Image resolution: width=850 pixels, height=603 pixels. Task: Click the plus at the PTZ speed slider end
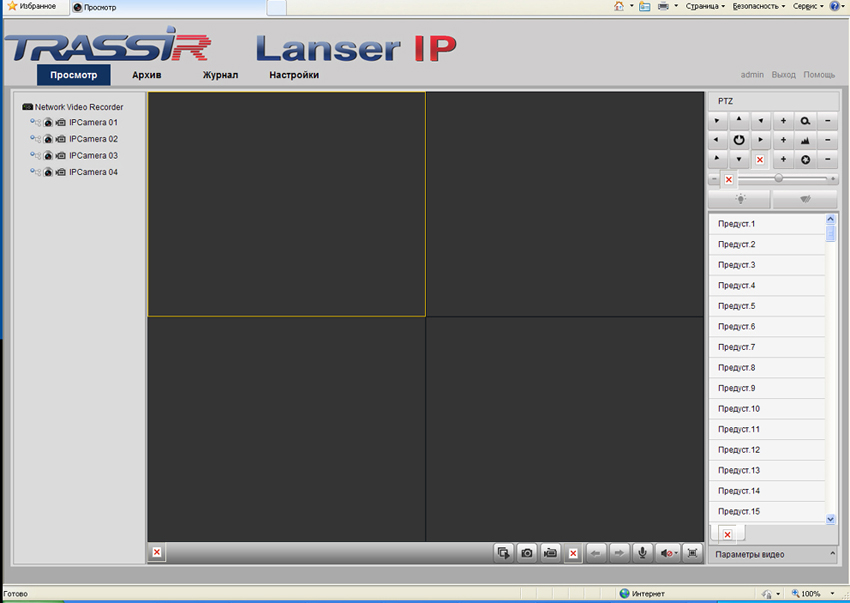(x=833, y=178)
